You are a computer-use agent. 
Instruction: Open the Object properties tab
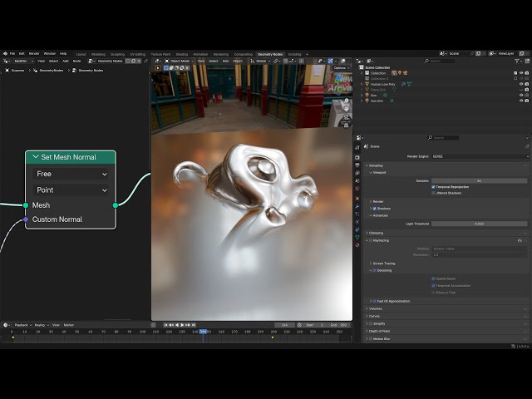pos(357,198)
